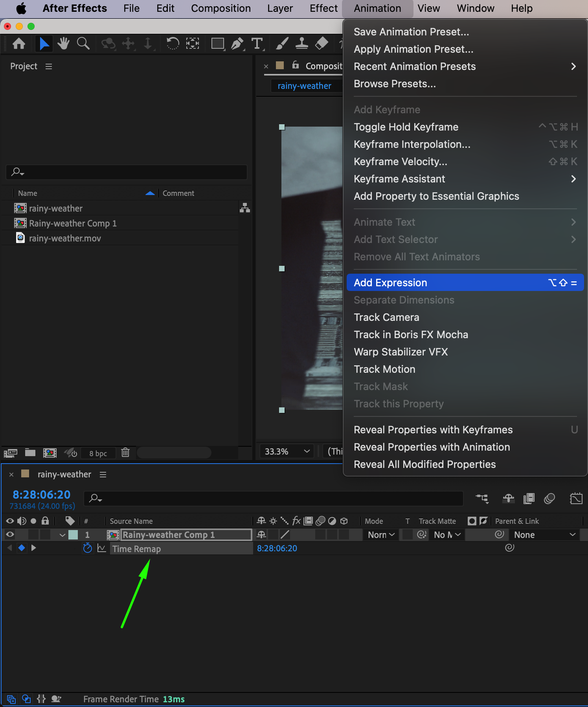Select the Hand tool
This screenshot has height=707, width=588.
[63, 43]
